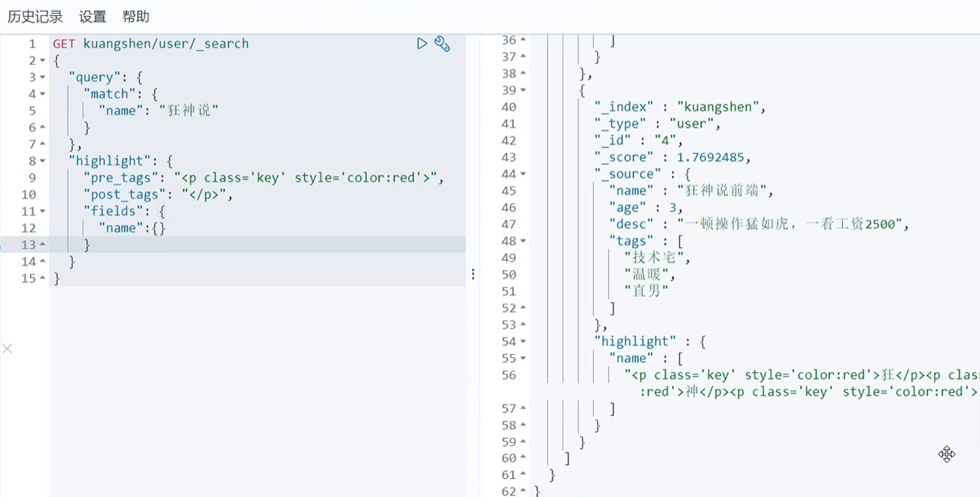Collapse the "fields" block on line 11
This screenshot has width=980, height=497.
point(42,212)
